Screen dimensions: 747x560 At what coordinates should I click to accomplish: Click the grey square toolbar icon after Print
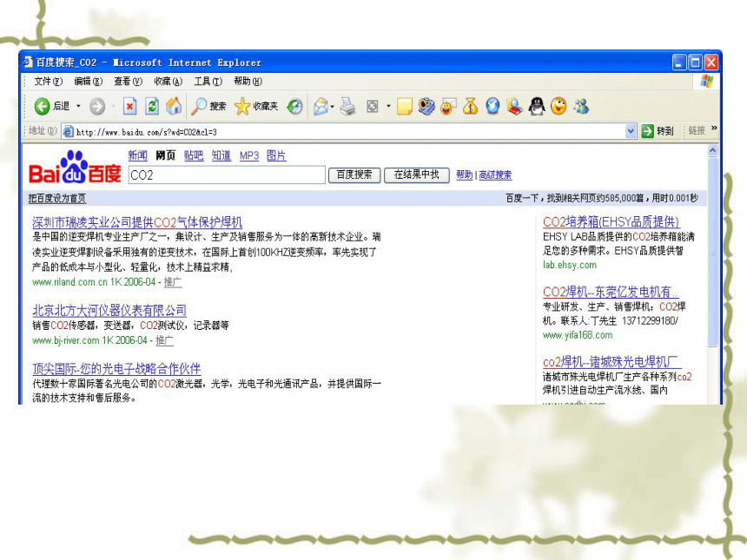click(x=372, y=106)
